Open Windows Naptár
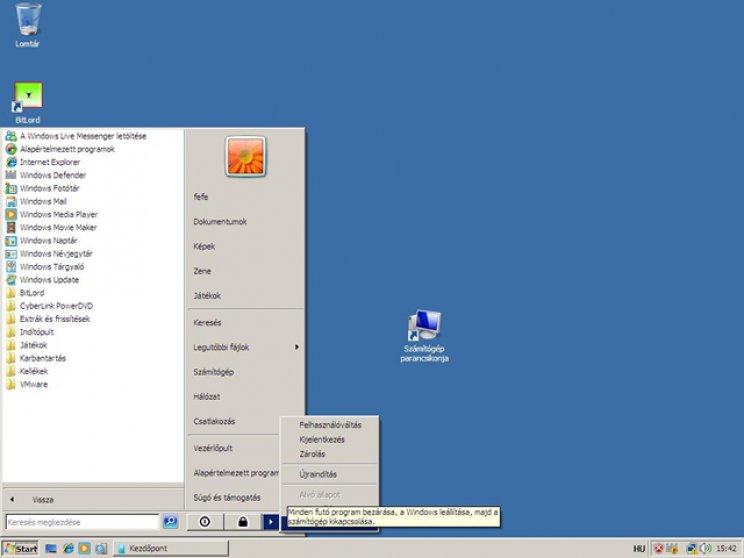The image size is (744, 558). point(48,241)
